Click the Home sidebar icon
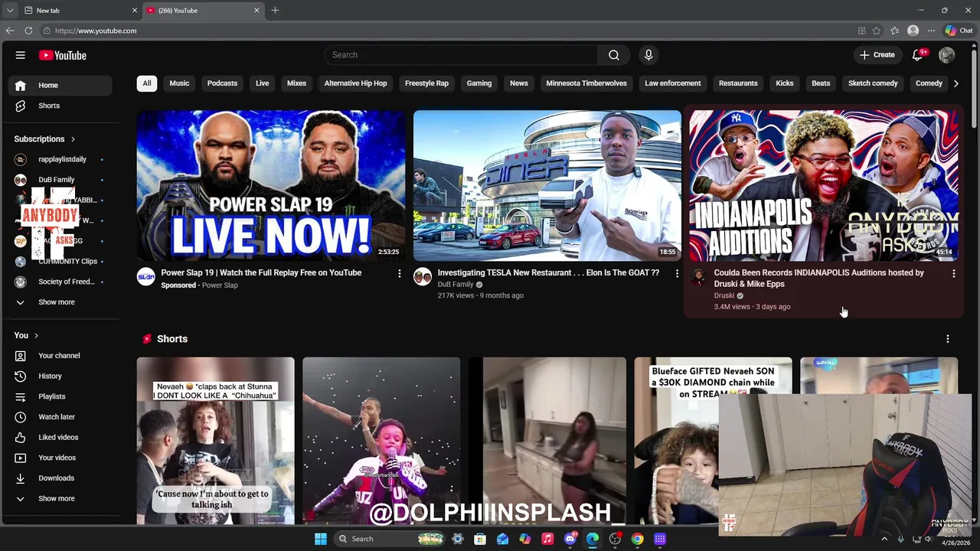Screen dimensions: 980x551 (21, 86)
